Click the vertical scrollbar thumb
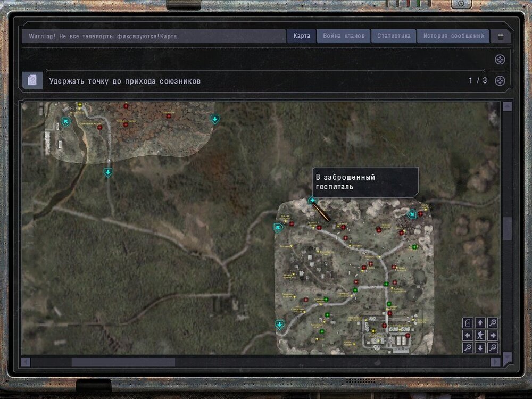 [507, 228]
